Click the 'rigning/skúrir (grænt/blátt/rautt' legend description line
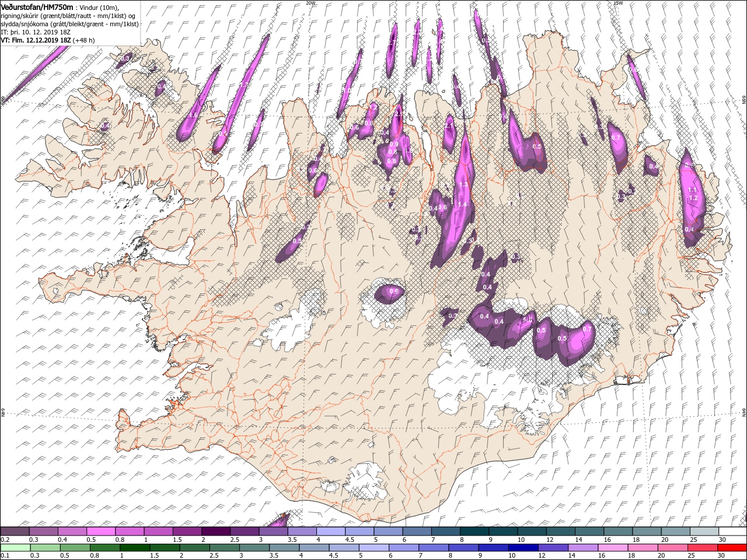The height and width of the screenshot is (560, 747). point(68,15)
